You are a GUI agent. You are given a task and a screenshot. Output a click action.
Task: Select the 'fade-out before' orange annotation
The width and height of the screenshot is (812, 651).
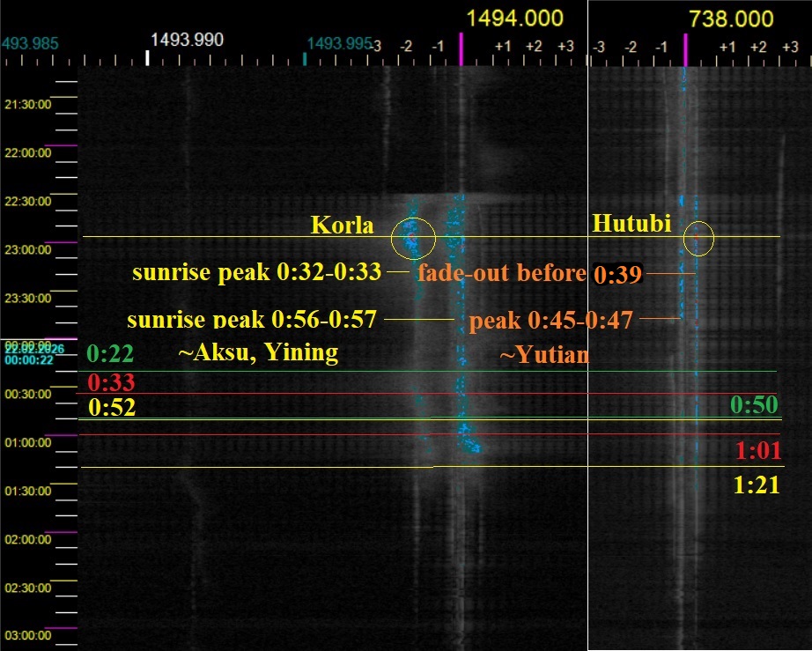(502, 272)
